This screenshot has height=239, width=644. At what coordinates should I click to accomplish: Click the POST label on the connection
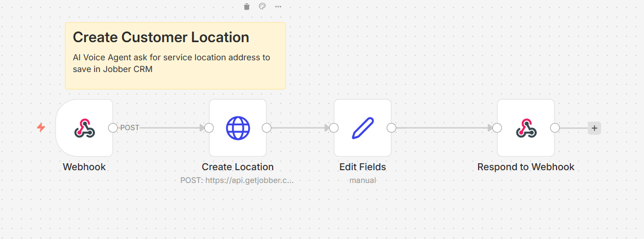pyautogui.click(x=130, y=128)
